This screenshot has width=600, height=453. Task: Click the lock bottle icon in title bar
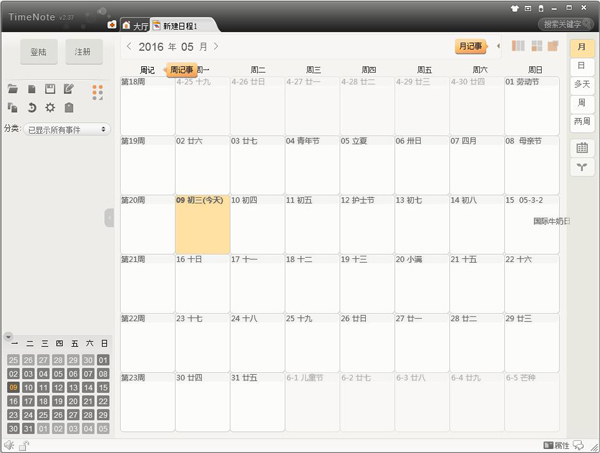coord(541,8)
